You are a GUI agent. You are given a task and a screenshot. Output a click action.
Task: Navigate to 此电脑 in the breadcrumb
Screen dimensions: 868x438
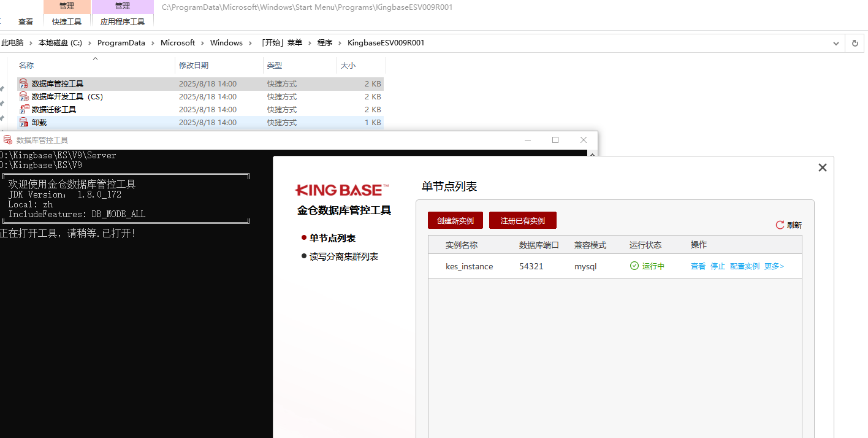point(12,43)
